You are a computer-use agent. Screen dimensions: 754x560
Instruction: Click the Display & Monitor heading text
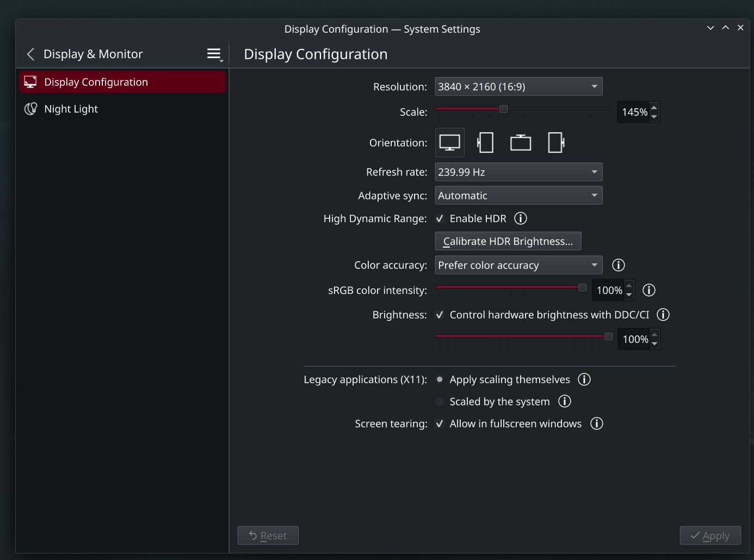click(x=93, y=54)
